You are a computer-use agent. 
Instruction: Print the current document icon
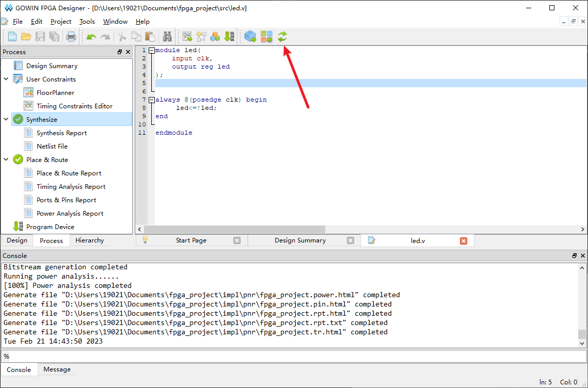coord(71,36)
